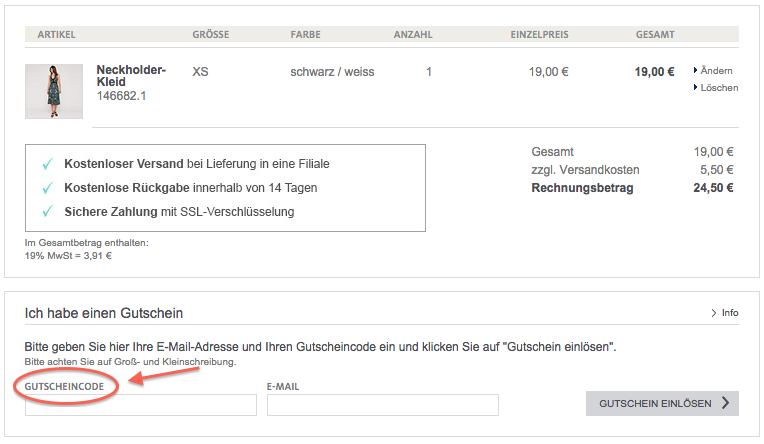764x444 pixels.
Task: Focus the Gutscheincode input field
Action: coord(140,405)
